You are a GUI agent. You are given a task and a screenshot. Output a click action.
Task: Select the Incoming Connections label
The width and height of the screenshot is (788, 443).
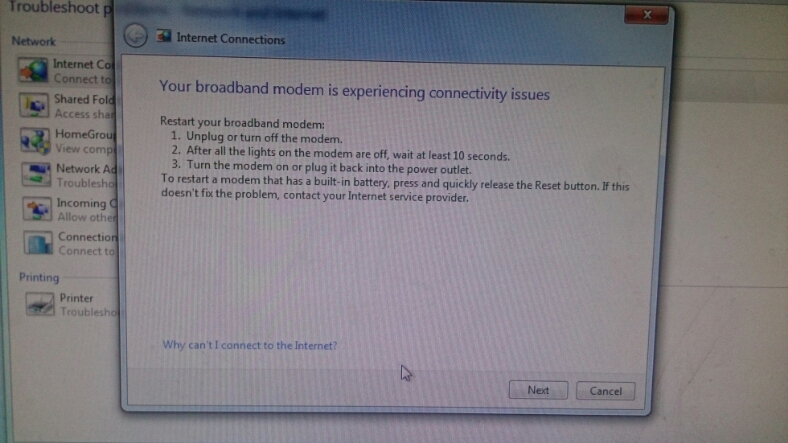87,203
